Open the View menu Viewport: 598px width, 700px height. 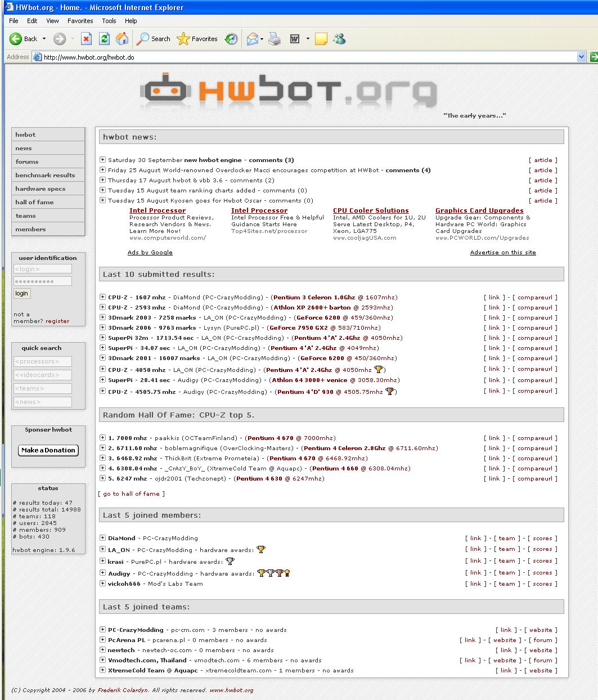click(x=52, y=21)
